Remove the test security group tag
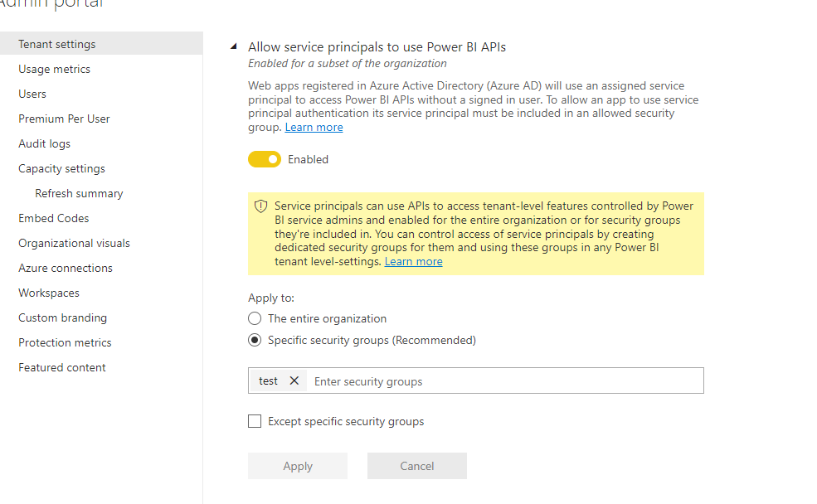817x504 pixels. click(x=294, y=380)
